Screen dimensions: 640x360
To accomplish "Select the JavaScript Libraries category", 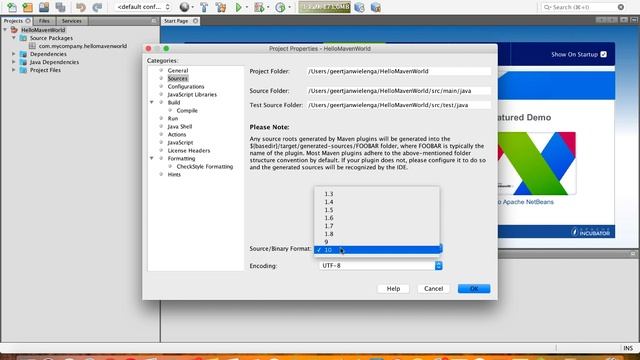I will click(x=192, y=95).
